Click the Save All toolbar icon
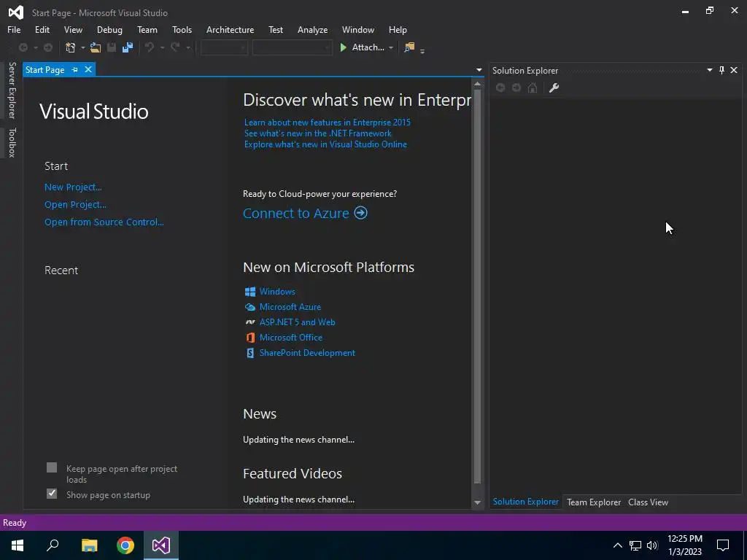The height and width of the screenshot is (560, 747). 127,47
